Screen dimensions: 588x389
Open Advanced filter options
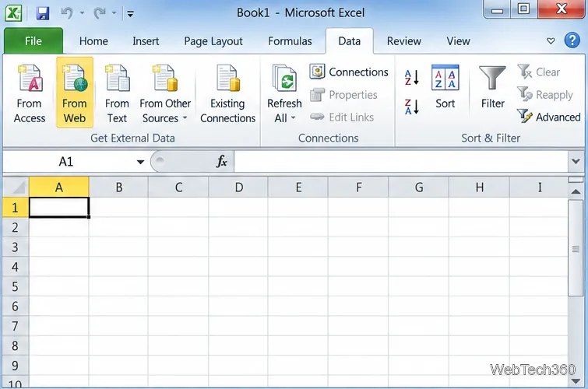(548, 117)
